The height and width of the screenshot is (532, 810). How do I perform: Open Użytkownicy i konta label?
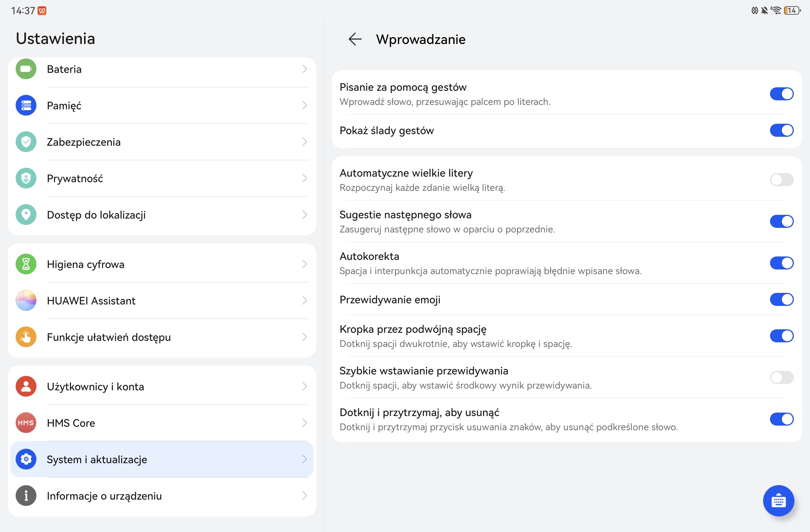click(x=96, y=387)
